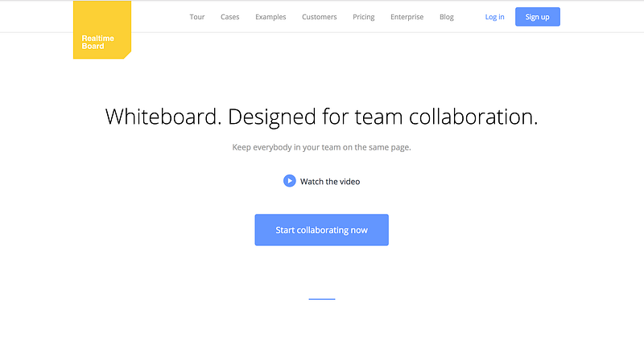
Task: Open the Tour menu item
Action: tap(197, 17)
